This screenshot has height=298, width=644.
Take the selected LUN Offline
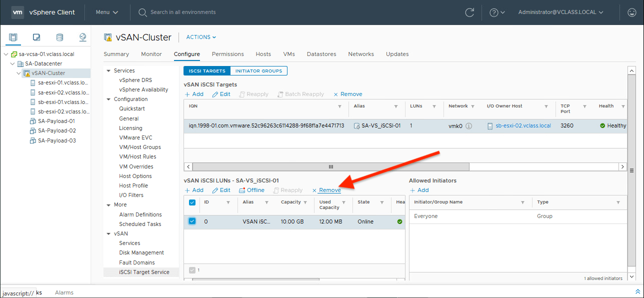(x=251, y=190)
